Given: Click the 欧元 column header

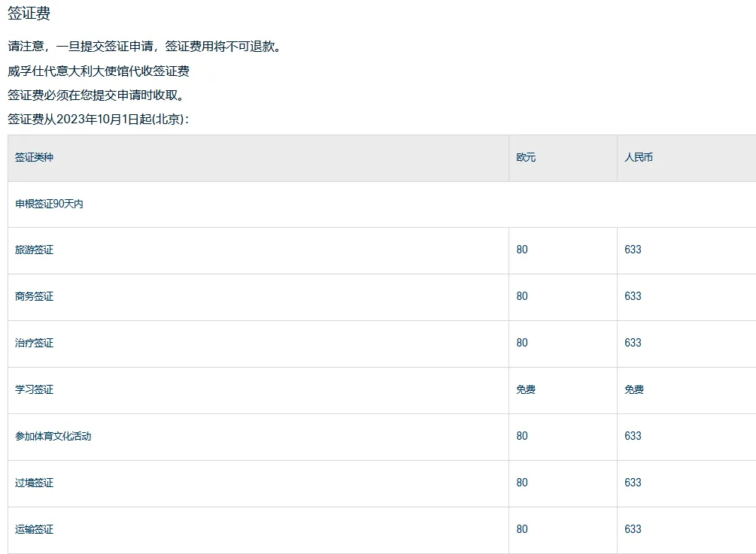Looking at the screenshot, I should point(526,158).
